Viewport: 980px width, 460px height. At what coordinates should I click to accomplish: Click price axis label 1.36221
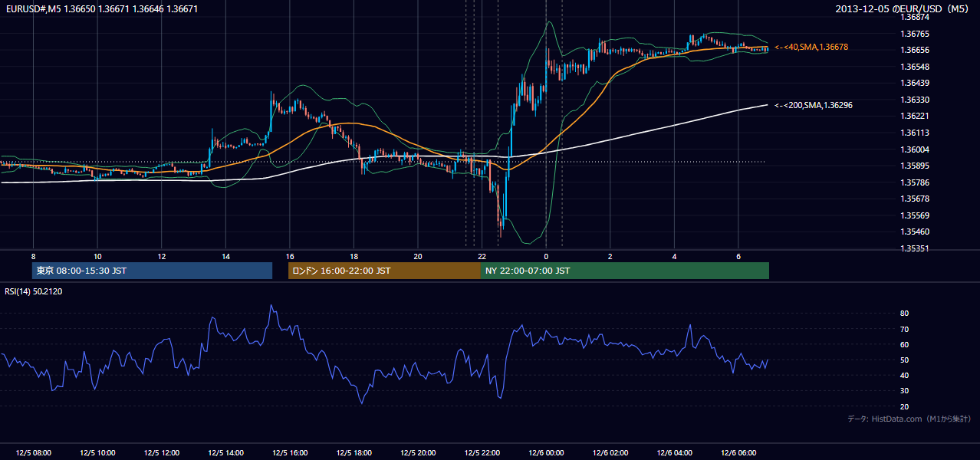915,116
